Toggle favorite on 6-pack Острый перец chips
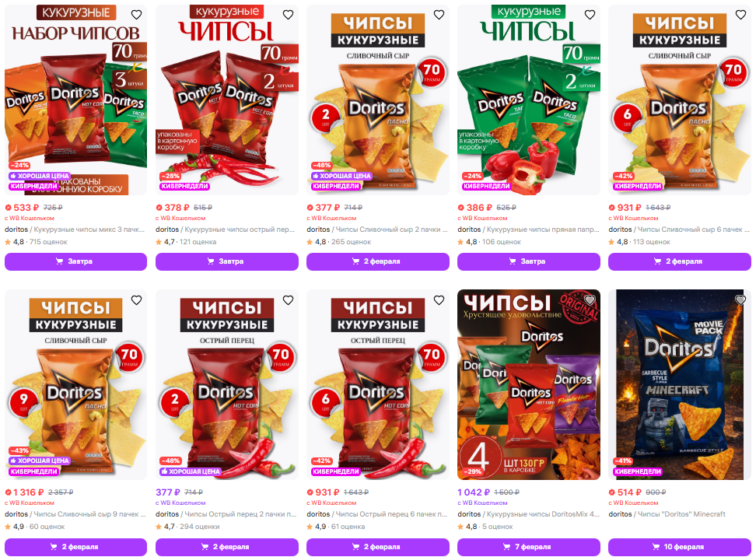Viewport: 756px width, 557px height. coord(439,300)
